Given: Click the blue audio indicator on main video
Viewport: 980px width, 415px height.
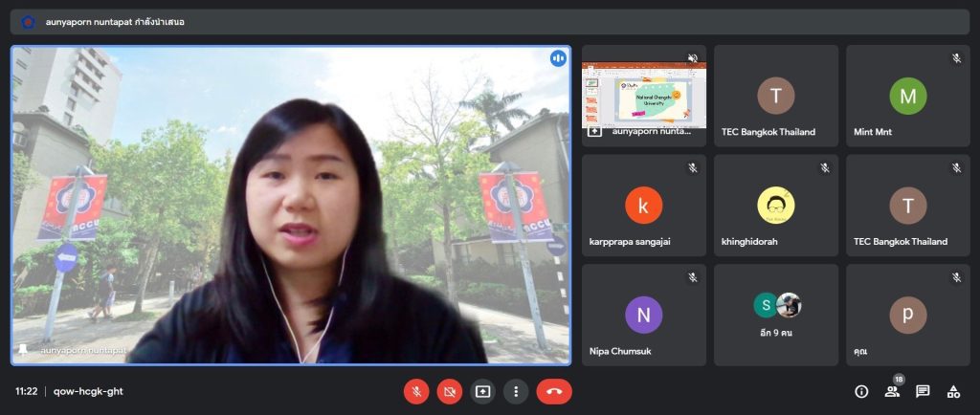Looking at the screenshot, I should pos(558,58).
